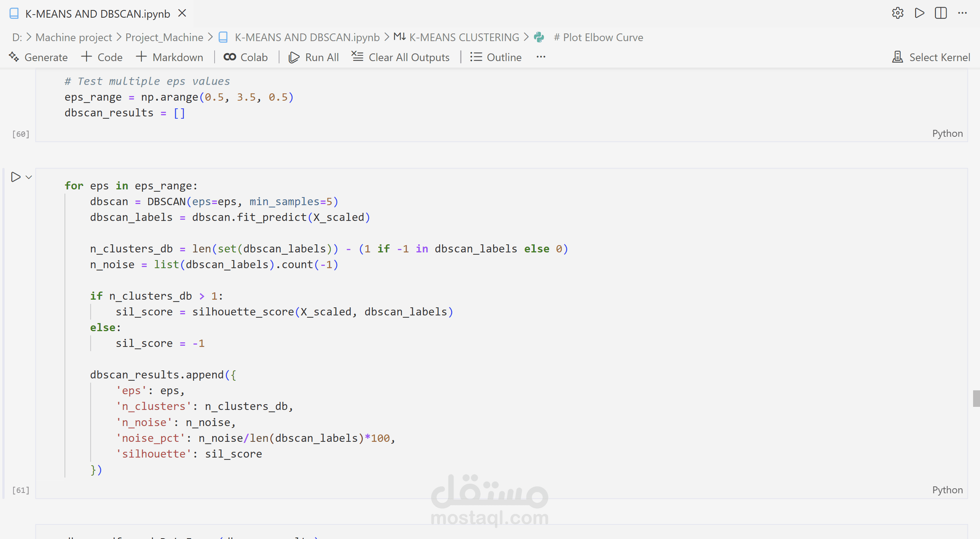Open the editor title more actions ellipsis
The height and width of the screenshot is (539, 980).
(x=962, y=13)
